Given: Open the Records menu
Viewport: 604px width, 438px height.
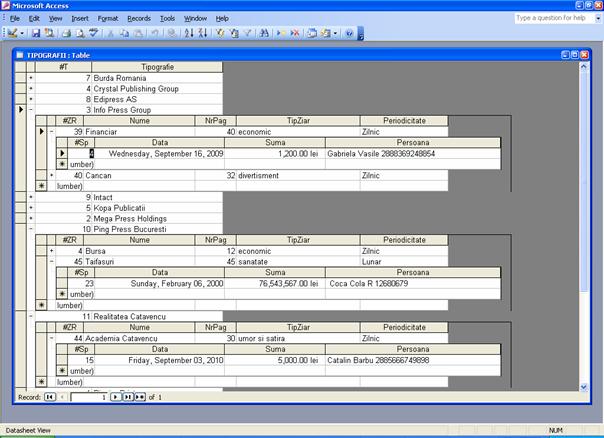Looking at the screenshot, I should point(139,18).
